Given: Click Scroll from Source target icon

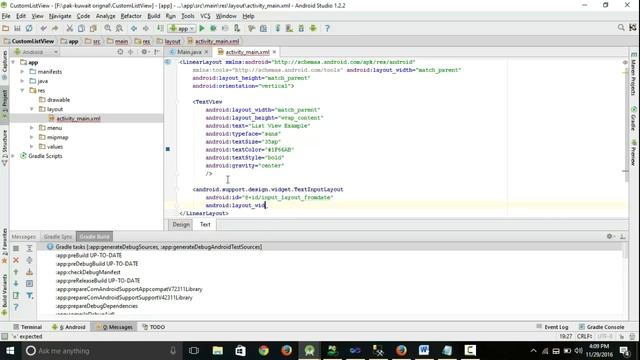Looking at the screenshot, I should pyautogui.click(x=120, y=52).
